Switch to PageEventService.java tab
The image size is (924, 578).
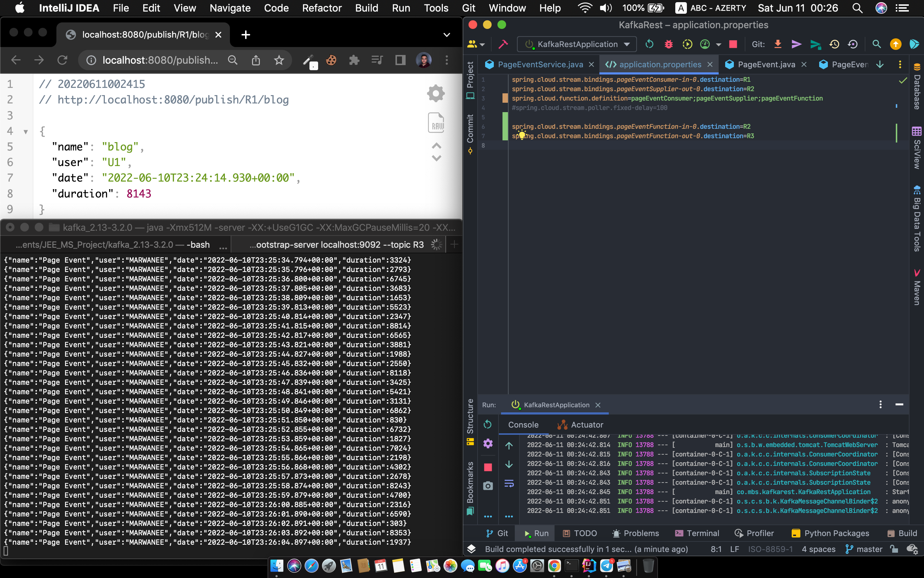(x=540, y=64)
